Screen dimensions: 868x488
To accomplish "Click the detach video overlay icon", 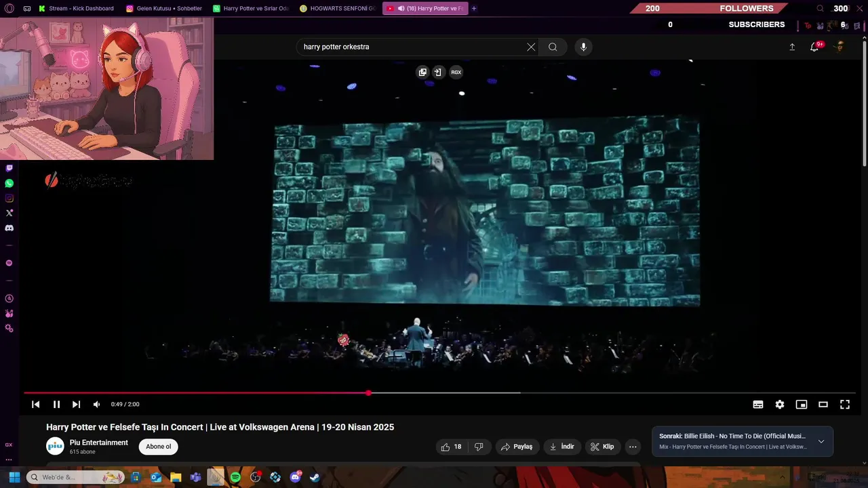I will (438, 72).
